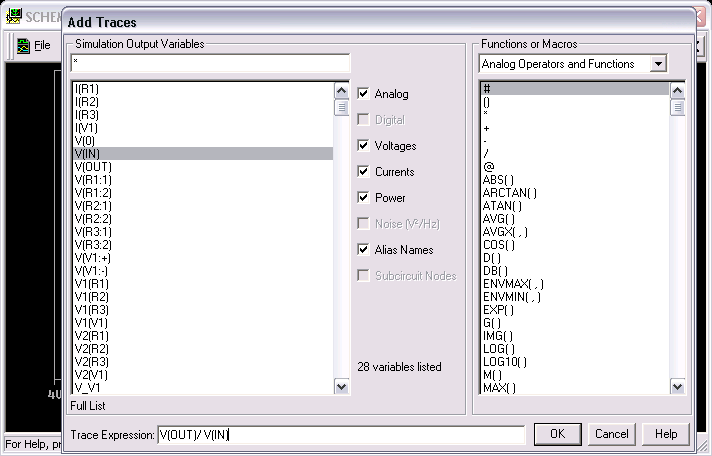Screen dimensions: 712x456
Task: Select the COS( ) function
Action: coord(575,245)
